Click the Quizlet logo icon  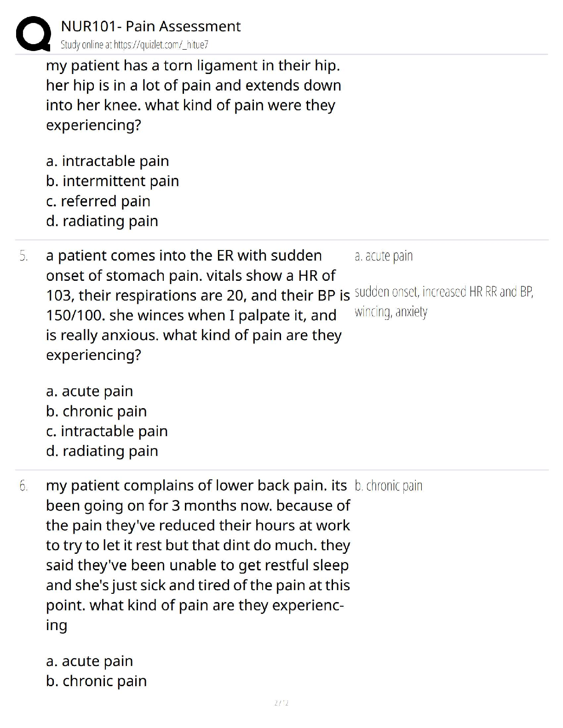33,33
